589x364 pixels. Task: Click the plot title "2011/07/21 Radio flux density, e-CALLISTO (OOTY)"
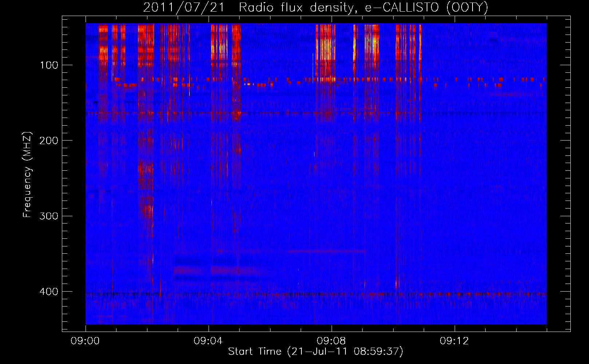point(316,8)
